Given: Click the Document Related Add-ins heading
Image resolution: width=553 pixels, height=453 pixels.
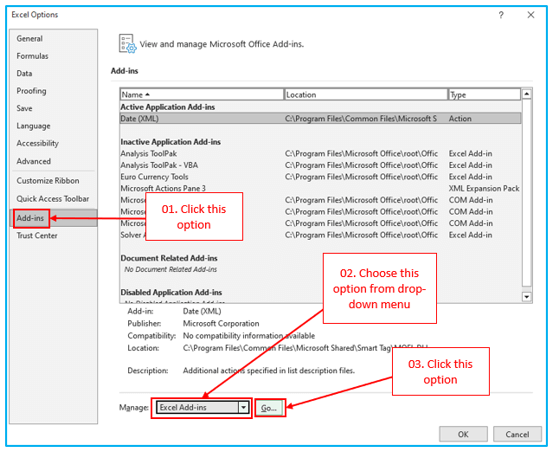Looking at the screenshot, I should click(169, 258).
